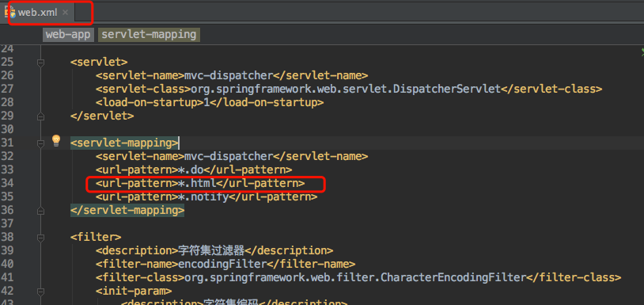Click line number 30 in gutter
This screenshot has height=305, width=644.
[7, 129]
